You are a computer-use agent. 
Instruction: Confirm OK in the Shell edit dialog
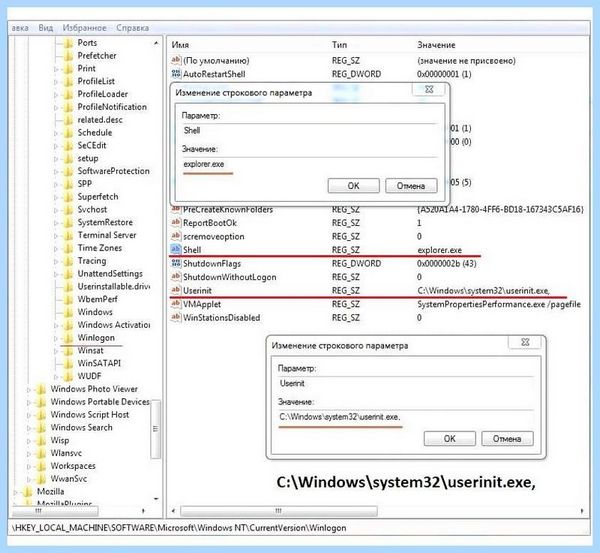click(354, 186)
